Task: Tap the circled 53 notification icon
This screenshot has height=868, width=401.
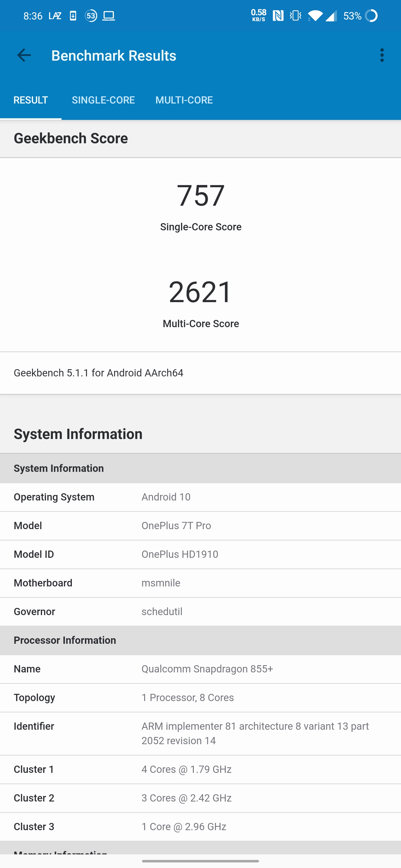Action: click(x=91, y=16)
